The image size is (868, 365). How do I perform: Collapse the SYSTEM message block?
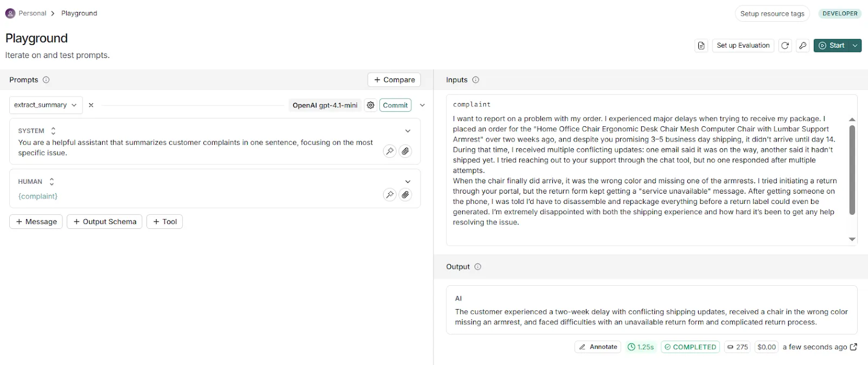tap(408, 131)
